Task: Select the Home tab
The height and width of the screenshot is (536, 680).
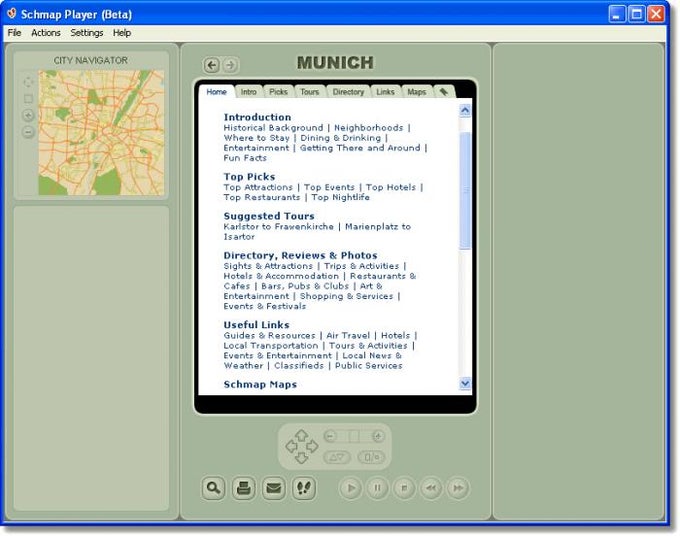Action: point(216,92)
